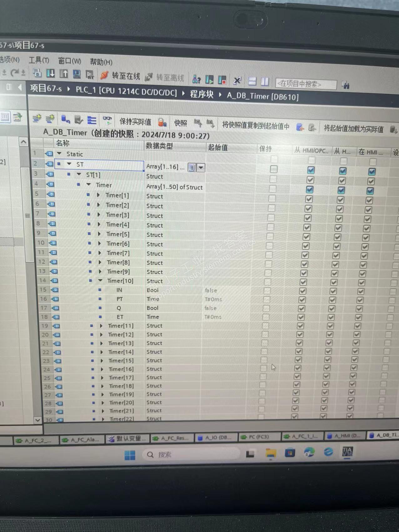Click the 在项目中搜索 input field
The width and height of the screenshot is (399, 532).
pos(306,84)
